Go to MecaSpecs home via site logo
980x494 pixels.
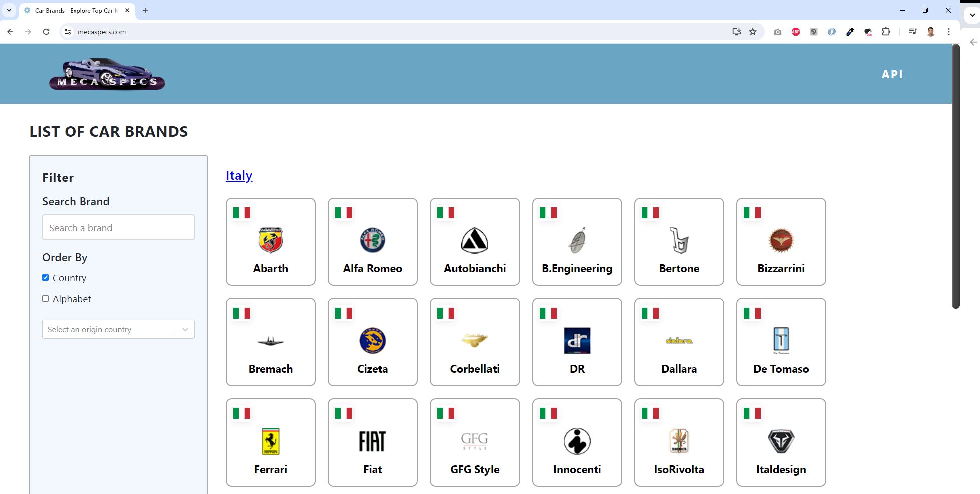(x=107, y=74)
